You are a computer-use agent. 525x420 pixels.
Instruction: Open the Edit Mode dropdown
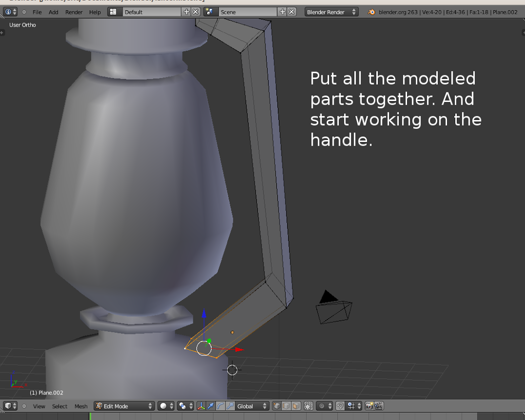pyautogui.click(x=123, y=406)
